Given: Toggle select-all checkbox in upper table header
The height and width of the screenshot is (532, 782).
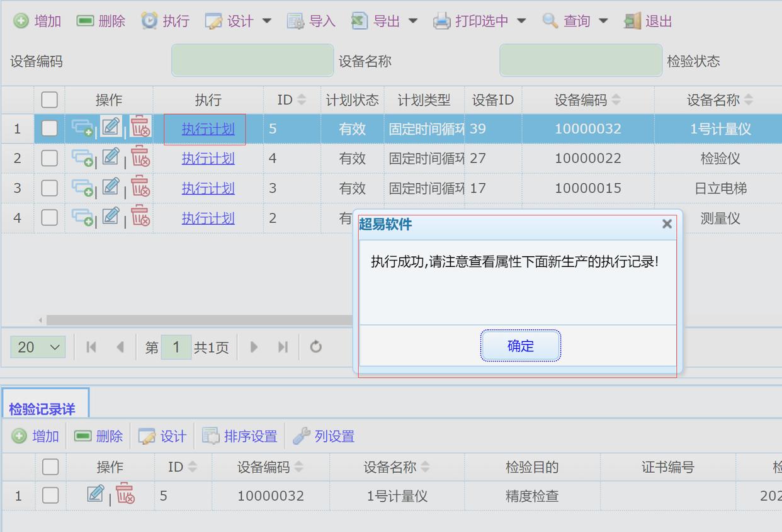Looking at the screenshot, I should 49,99.
